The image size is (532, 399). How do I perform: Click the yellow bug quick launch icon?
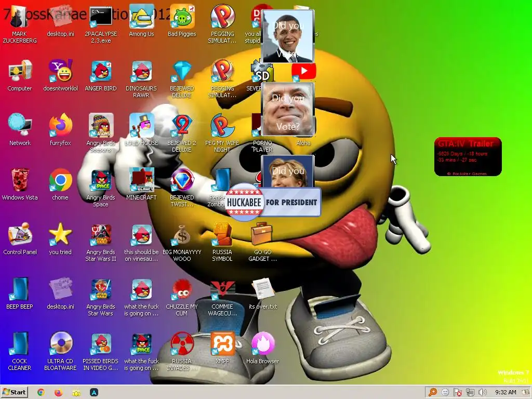click(76, 393)
